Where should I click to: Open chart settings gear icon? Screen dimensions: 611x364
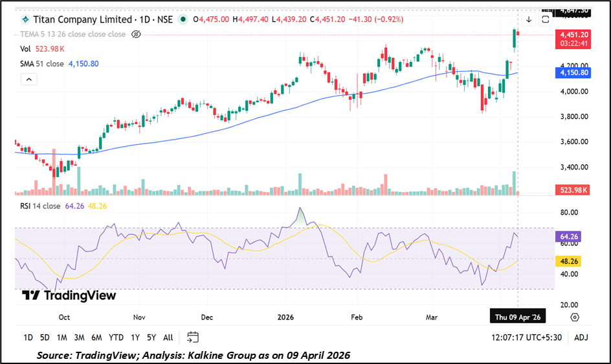click(x=574, y=317)
